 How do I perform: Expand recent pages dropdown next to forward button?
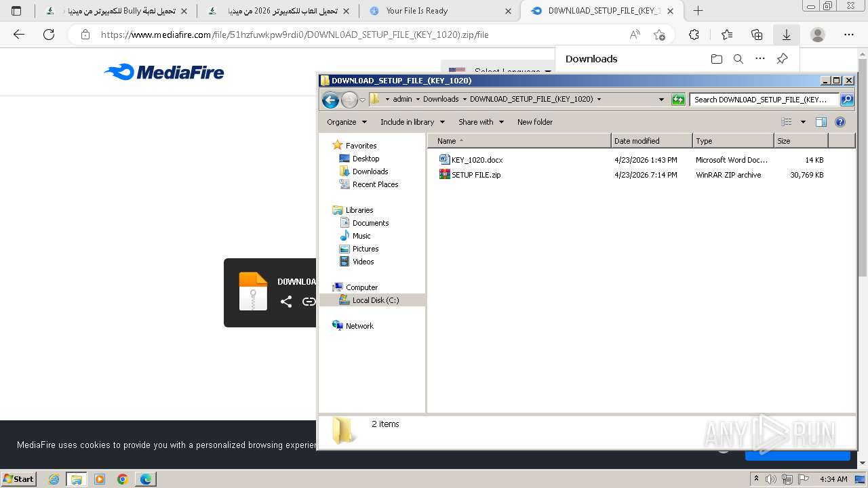point(362,100)
